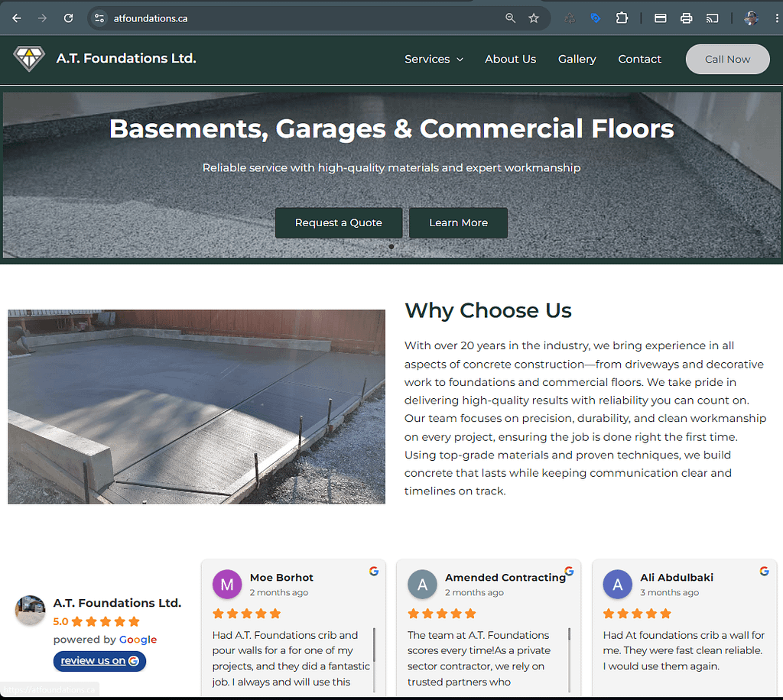The image size is (783, 700).
Task: Click the Learn More button
Action: click(459, 222)
